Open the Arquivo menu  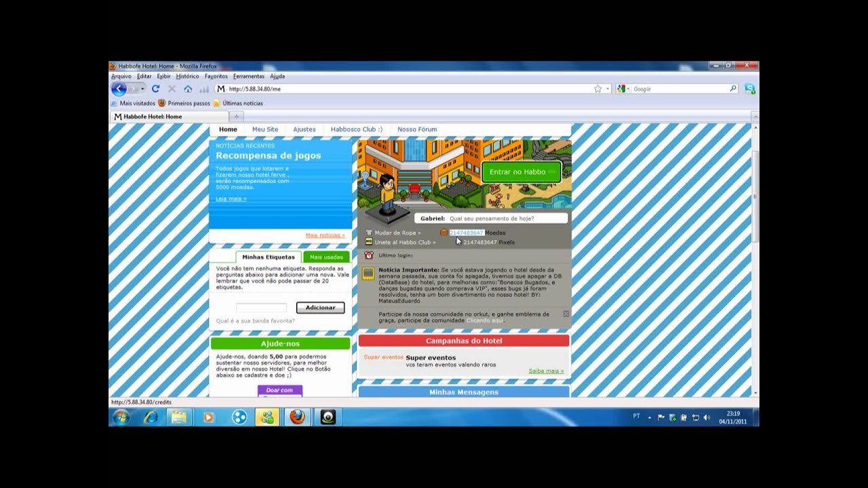tap(121, 77)
